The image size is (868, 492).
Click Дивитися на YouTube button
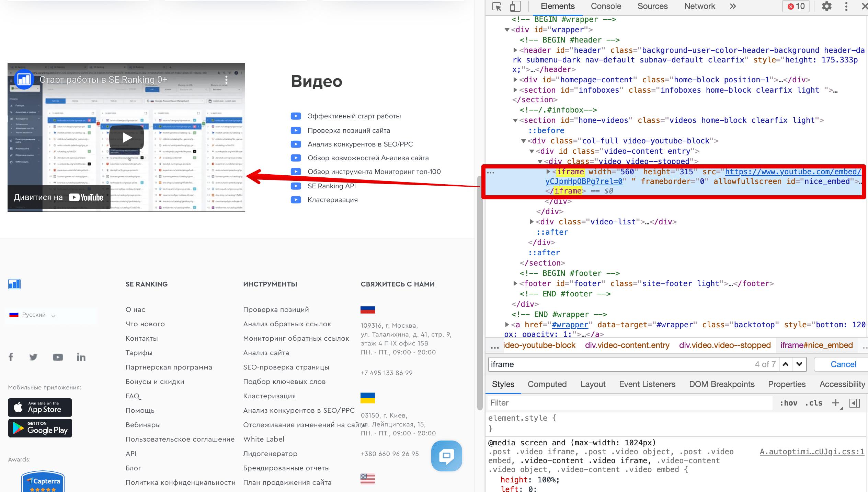click(58, 197)
